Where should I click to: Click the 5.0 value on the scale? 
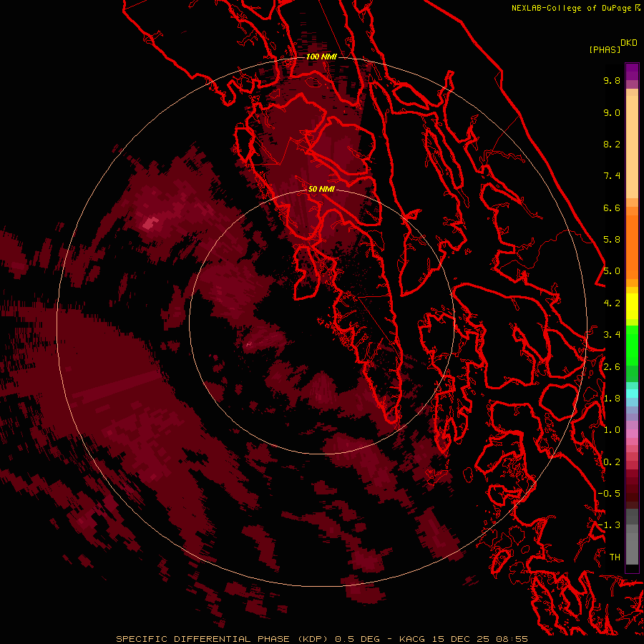[x=612, y=271]
